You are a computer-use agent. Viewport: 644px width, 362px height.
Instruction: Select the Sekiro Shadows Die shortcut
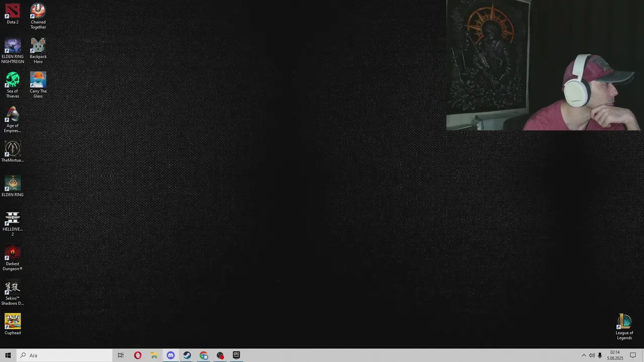point(13,293)
